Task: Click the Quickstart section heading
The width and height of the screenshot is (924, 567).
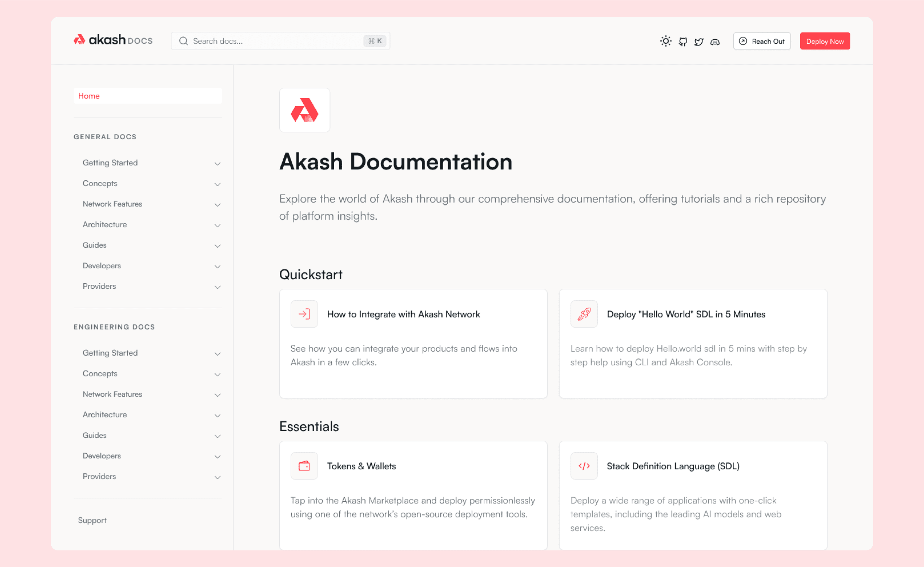Action: [x=311, y=275]
